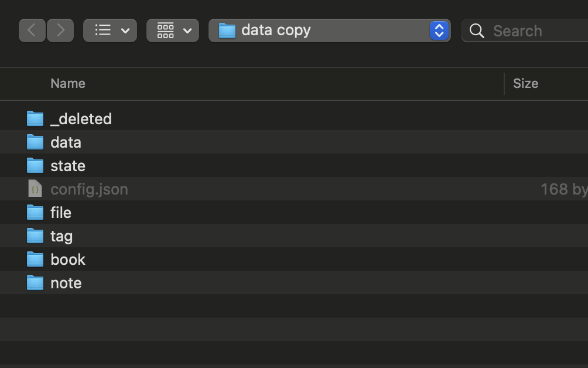Click the 168 bytes size value
Viewport: 588px width, 368px height.
pos(564,189)
